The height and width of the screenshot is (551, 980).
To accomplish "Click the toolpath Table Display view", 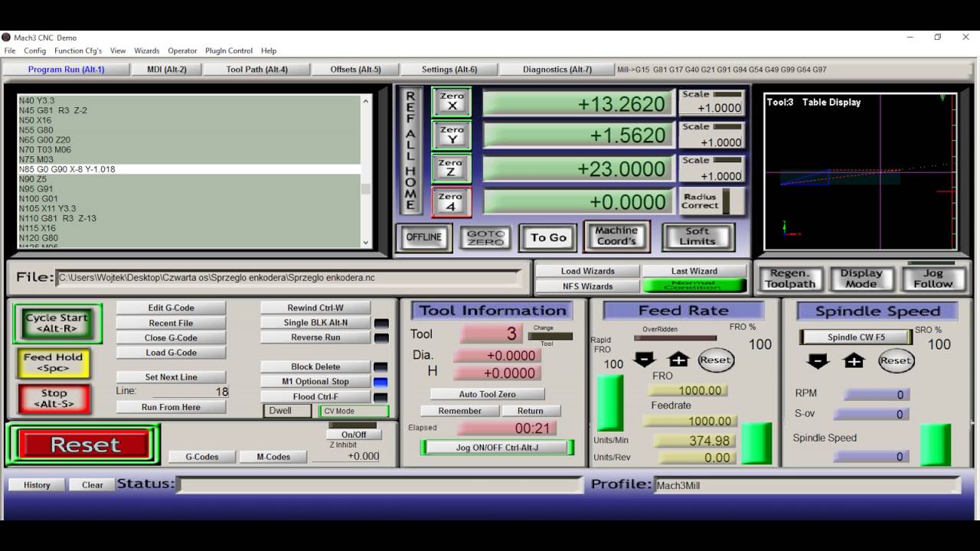I will coord(861,171).
